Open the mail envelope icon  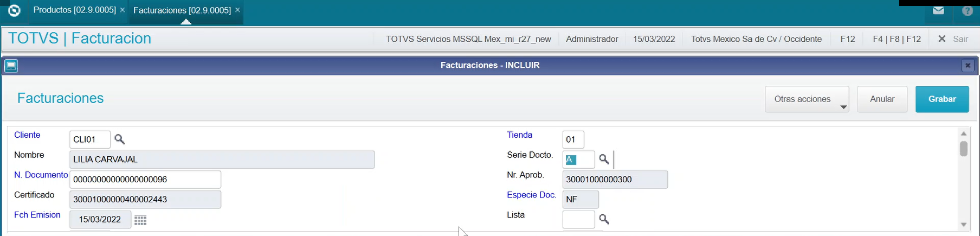click(939, 10)
